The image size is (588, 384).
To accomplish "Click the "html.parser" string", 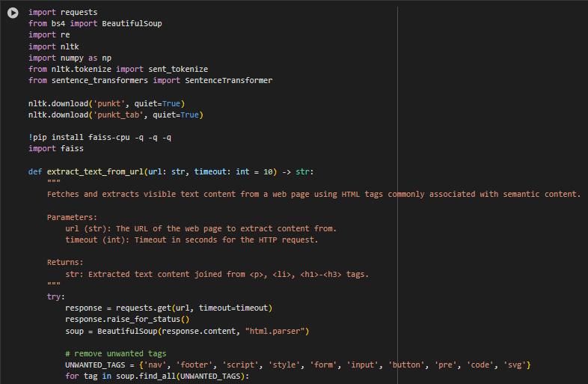I will [x=275, y=332].
